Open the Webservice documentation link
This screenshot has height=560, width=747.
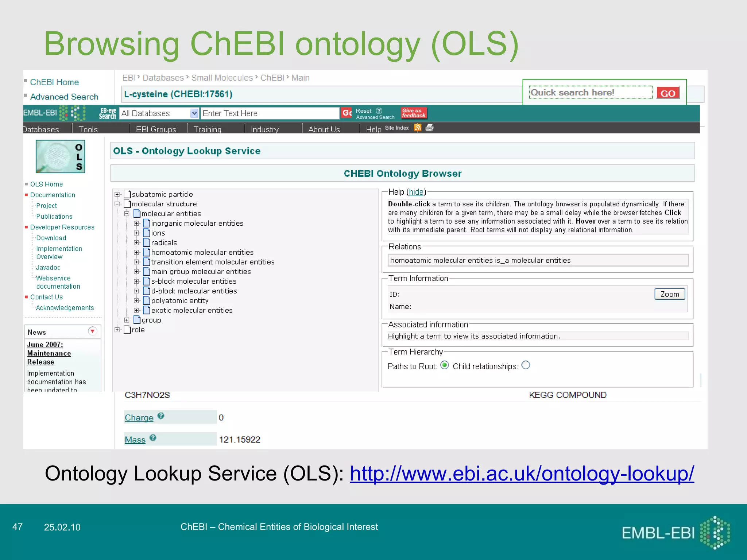(58, 282)
